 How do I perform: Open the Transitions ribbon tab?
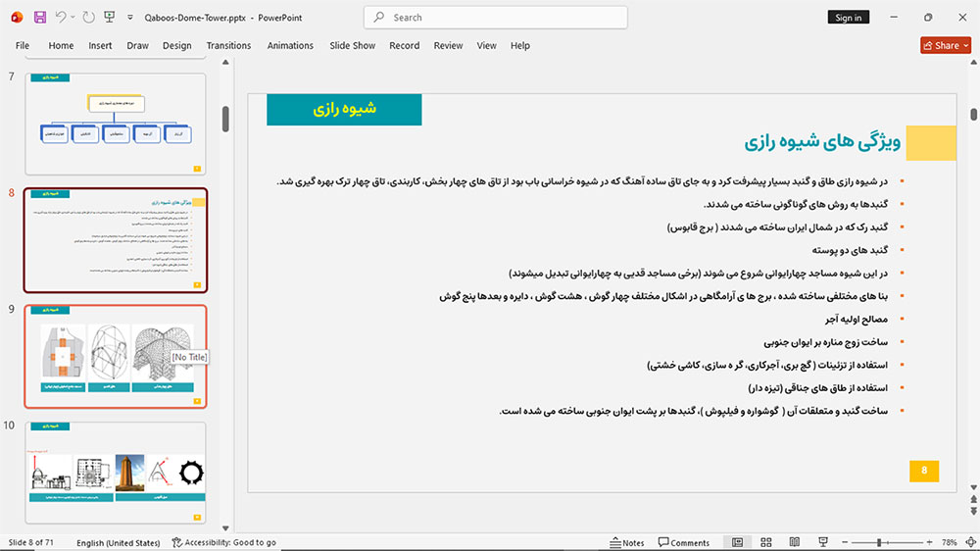point(228,46)
